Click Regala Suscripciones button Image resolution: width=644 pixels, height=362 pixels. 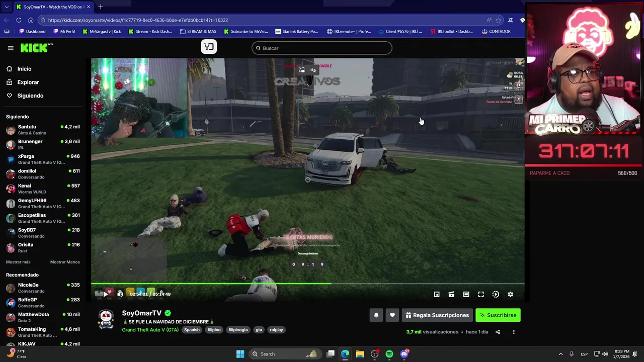point(437,315)
